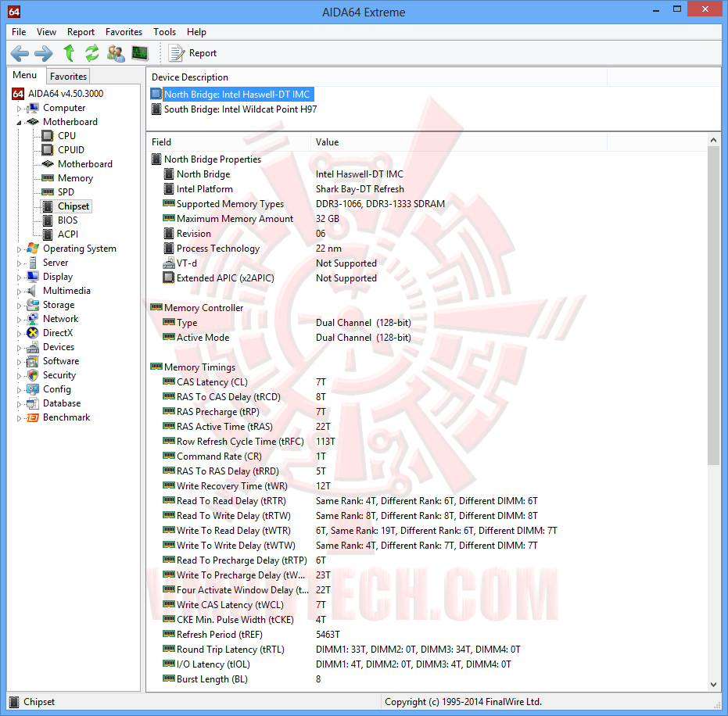
Task: Click the Multimedia speaker icon
Action: click(32, 291)
